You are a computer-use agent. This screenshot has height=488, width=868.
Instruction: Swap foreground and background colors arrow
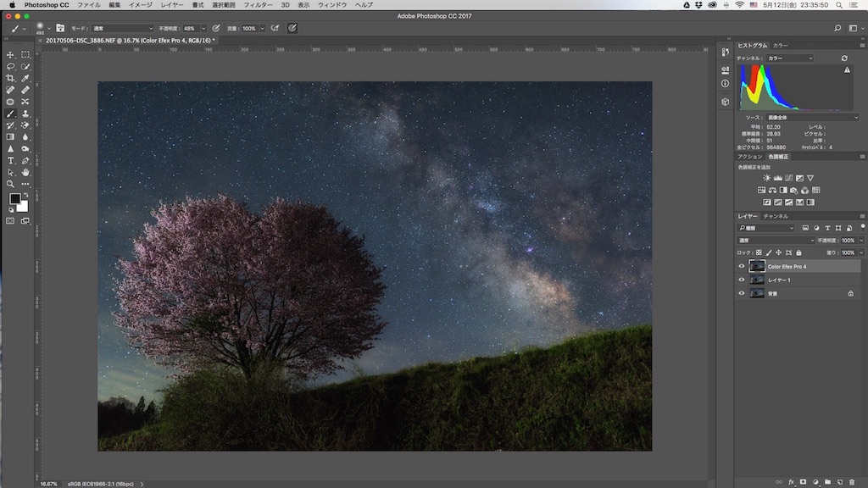pos(25,196)
